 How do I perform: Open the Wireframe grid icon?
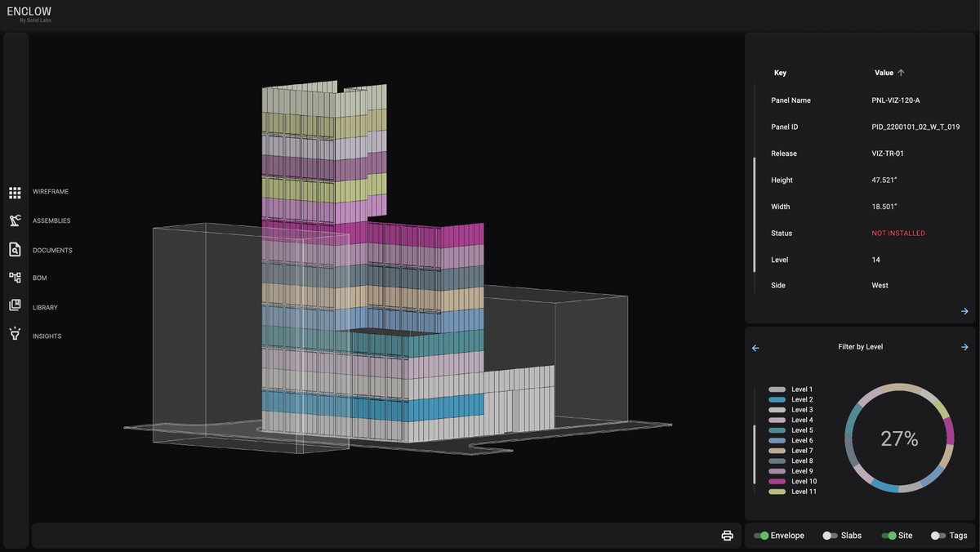tap(15, 193)
